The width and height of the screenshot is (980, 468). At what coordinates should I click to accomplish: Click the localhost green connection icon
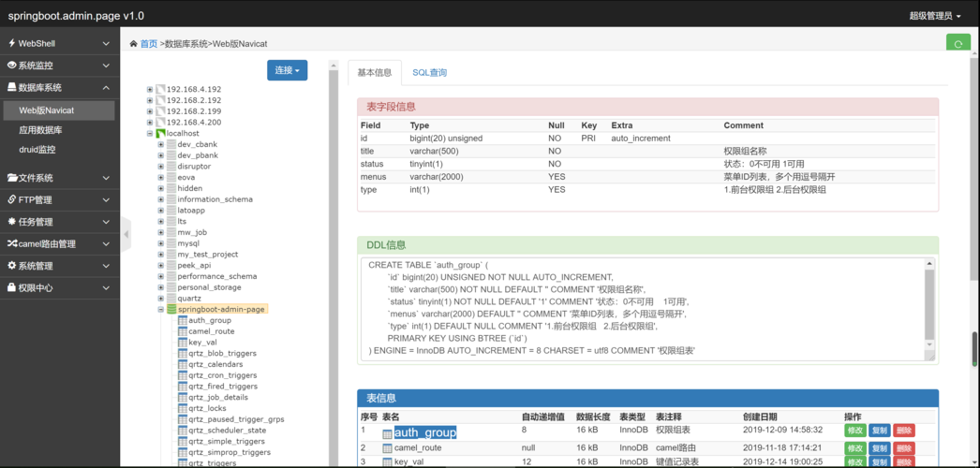(160, 134)
